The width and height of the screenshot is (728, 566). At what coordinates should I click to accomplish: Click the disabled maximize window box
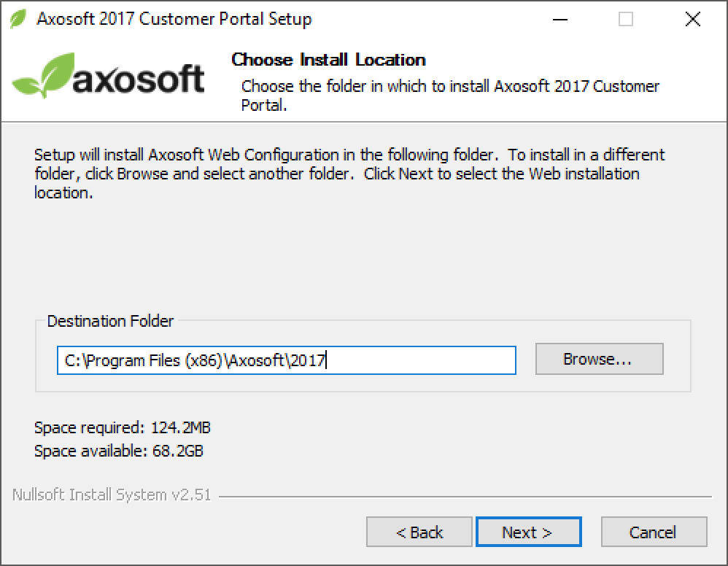coord(625,20)
